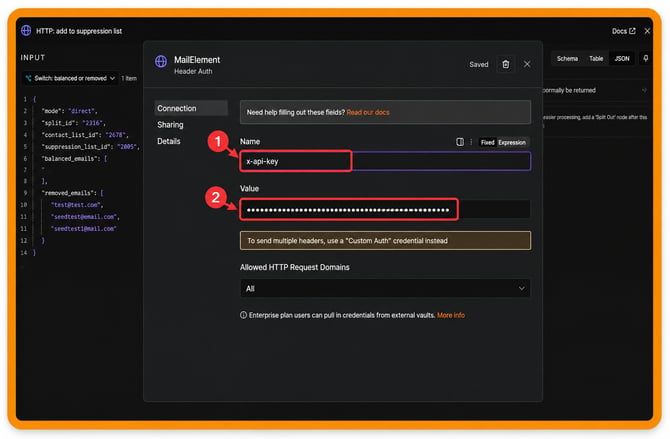Open the Details section
The height and width of the screenshot is (439, 670).
coord(168,141)
